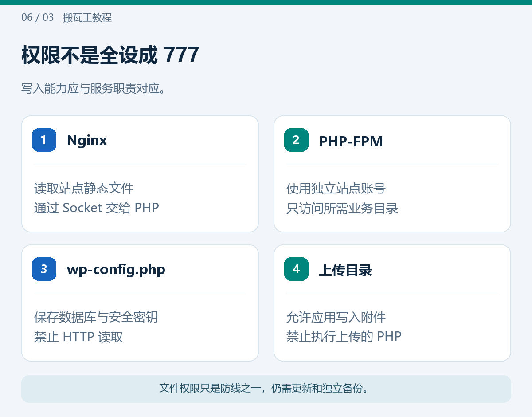
Task: Click the line 禁止 HTTP 读取
Action: click(78, 337)
